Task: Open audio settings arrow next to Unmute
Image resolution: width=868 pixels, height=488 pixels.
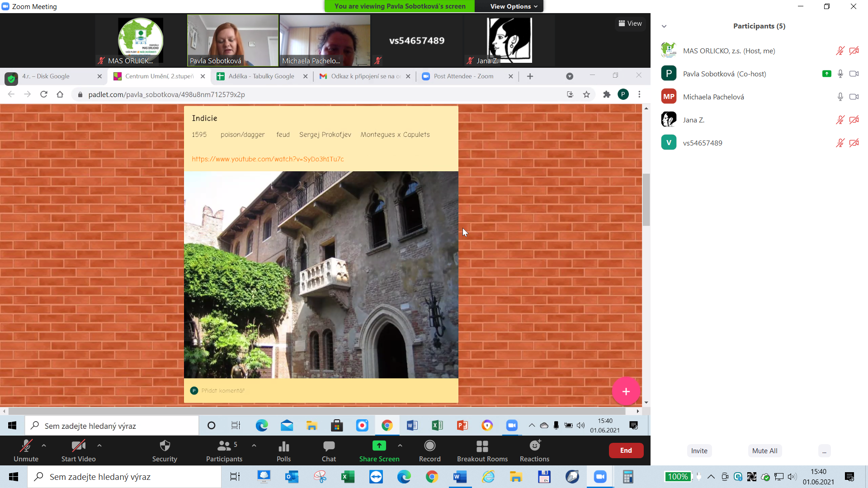Action: point(44,446)
